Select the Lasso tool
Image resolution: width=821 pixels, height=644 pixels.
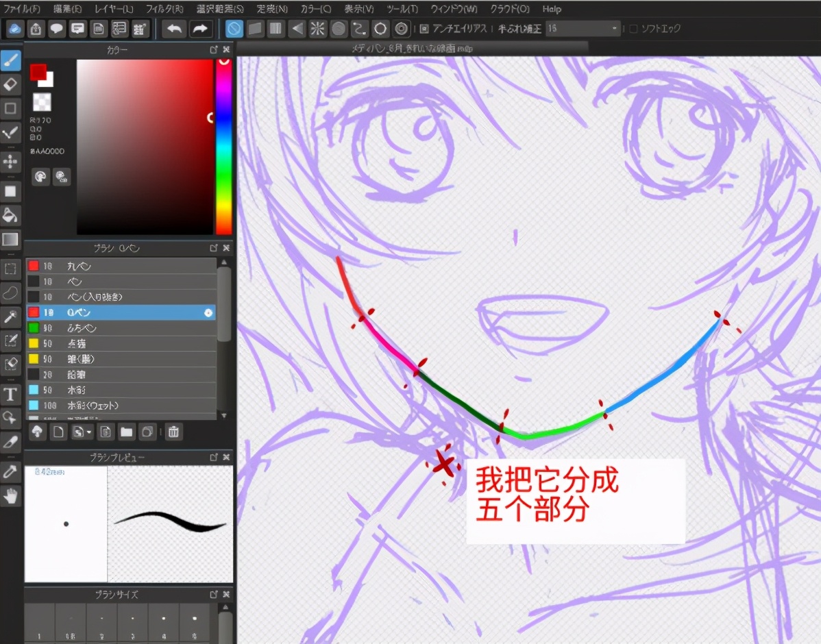(x=10, y=293)
